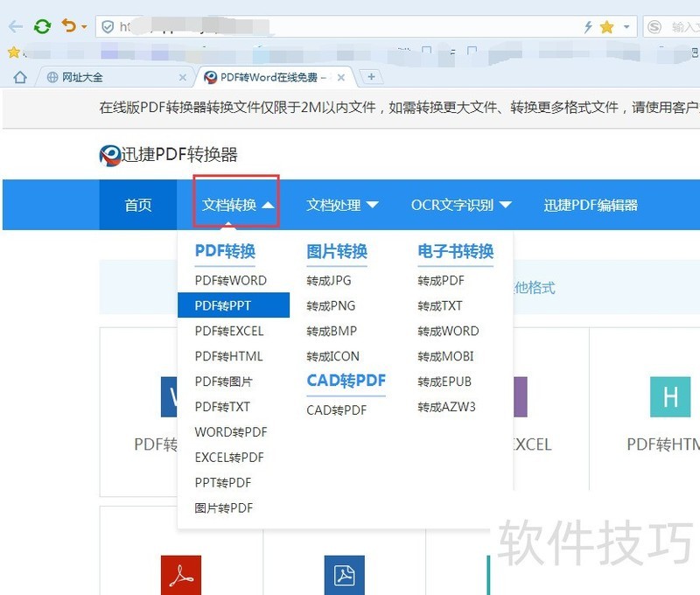The height and width of the screenshot is (595, 700).
Task: Open dropdown arrow beside bookmark star
Action: (x=626, y=27)
